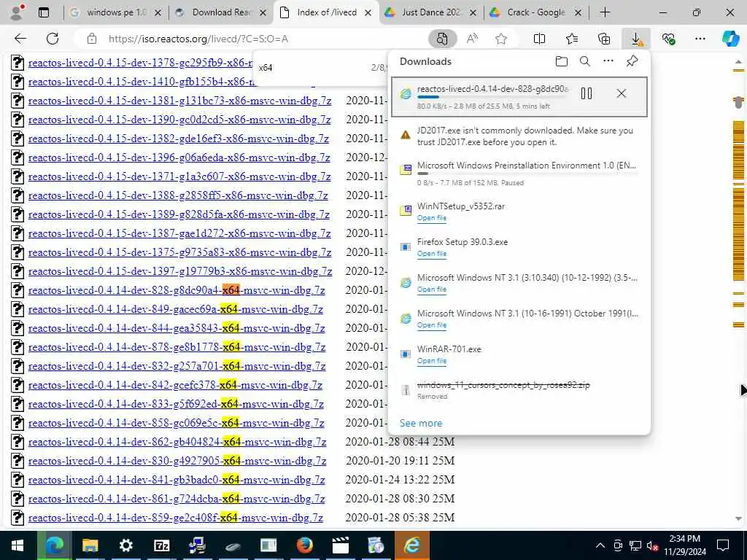
Task: Open Collections toolbar button
Action: click(603, 39)
